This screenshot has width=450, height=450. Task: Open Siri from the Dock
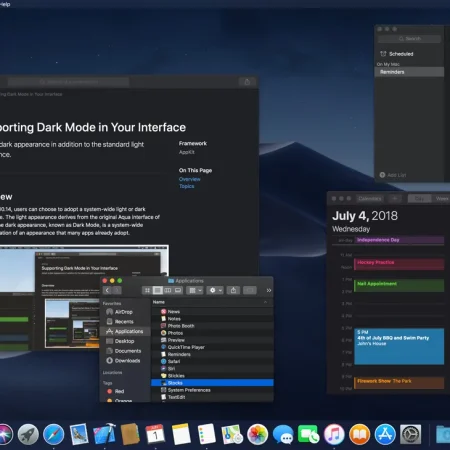(x=5, y=434)
